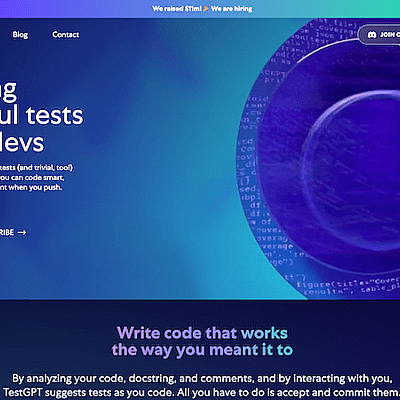Screen dimensions: 400x400
Task: Open the 'We are hiring' link
Action: 232,8
